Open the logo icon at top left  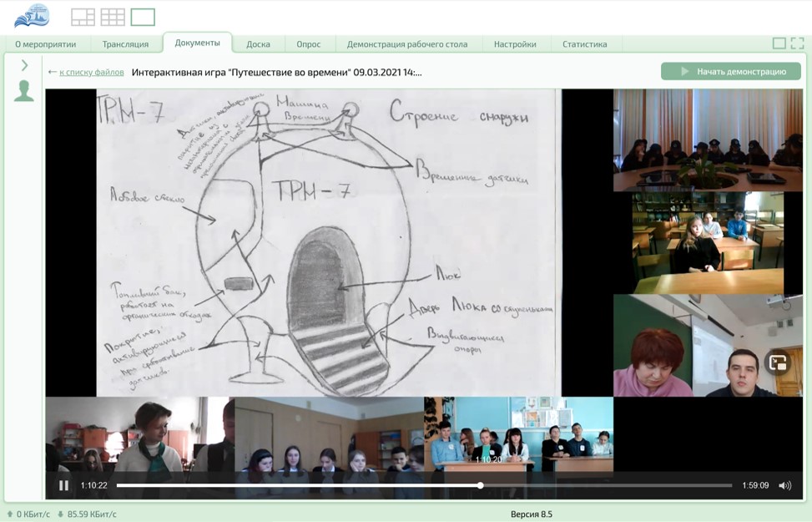pyautogui.click(x=32, y=16)
